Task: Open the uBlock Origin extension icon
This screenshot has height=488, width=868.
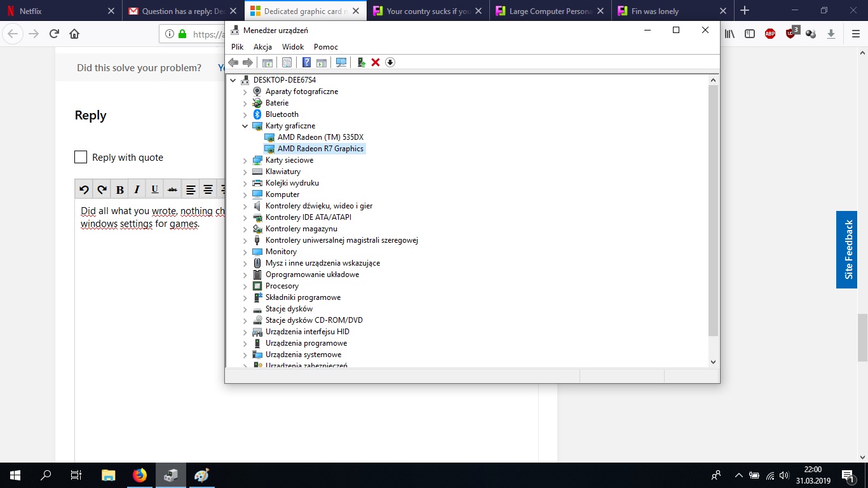Action: point(792,33)
